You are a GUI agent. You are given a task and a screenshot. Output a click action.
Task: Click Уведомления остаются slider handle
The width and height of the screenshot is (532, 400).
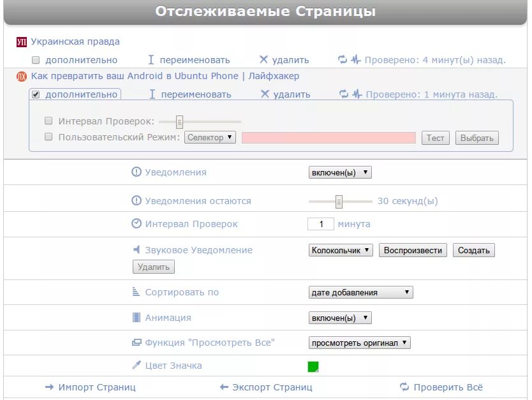click(x=339, y=202)
